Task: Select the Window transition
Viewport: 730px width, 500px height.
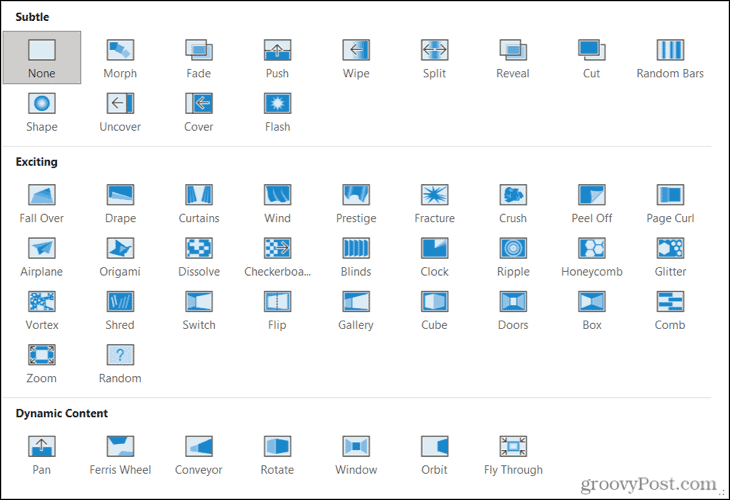Action: (356, 455)
